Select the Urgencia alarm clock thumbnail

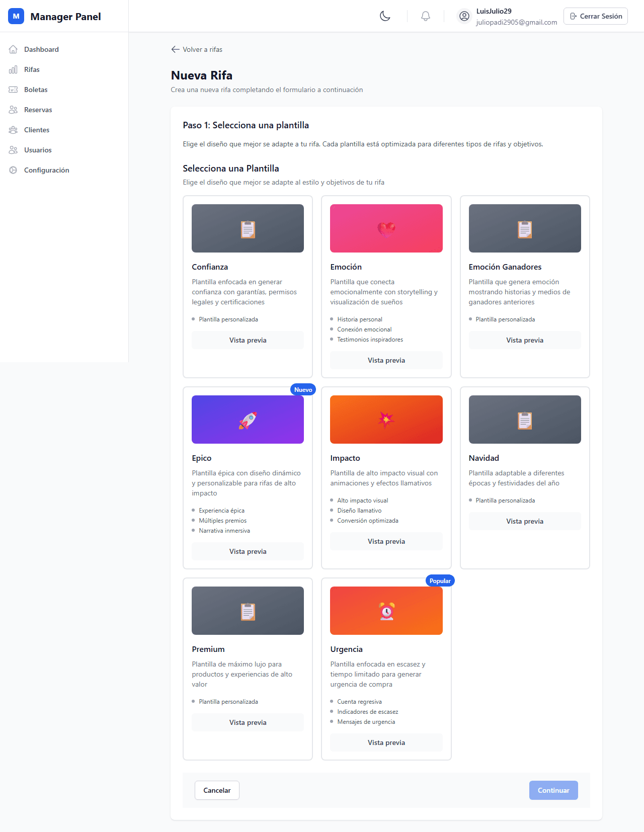click(386, 611)
